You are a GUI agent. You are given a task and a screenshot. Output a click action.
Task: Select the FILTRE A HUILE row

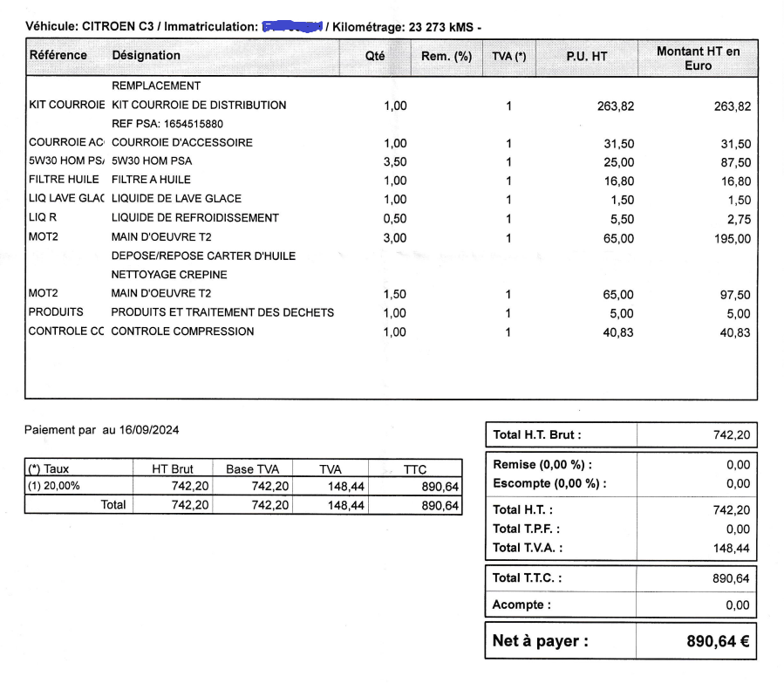(390, 180)
